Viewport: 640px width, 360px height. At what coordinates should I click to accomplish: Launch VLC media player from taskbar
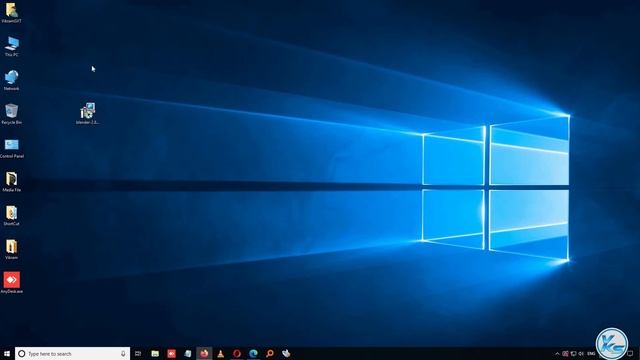pos(220,353)
